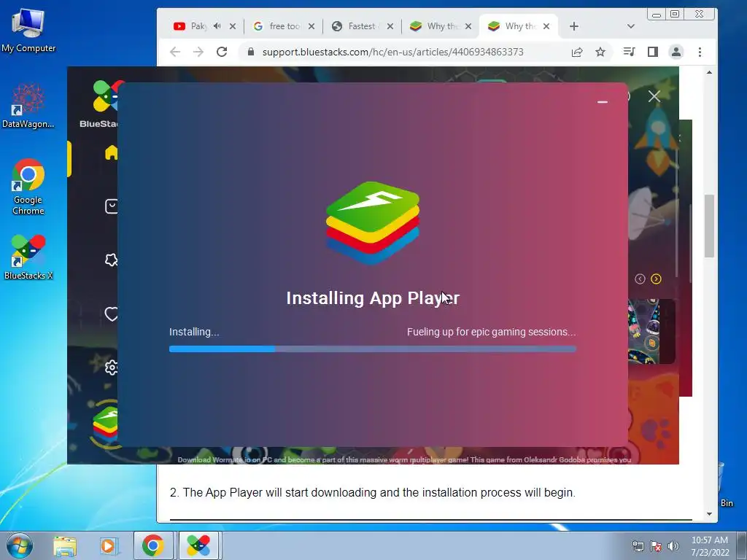Click the 'Fueling up for epic gaming sessions...' text

[x=491, y=332]
